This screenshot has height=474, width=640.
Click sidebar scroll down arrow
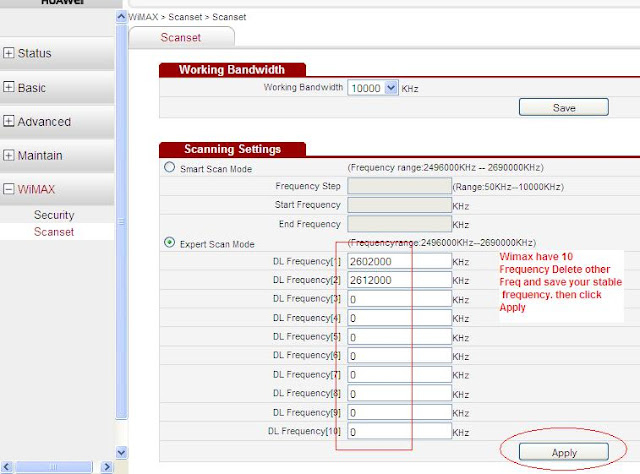click(121, 452)
